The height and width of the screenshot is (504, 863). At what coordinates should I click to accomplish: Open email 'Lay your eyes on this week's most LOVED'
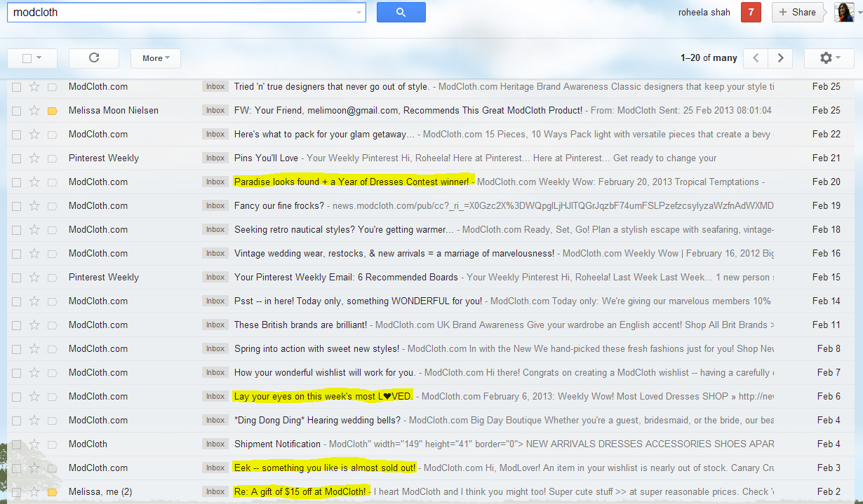(x=323, y=396)
